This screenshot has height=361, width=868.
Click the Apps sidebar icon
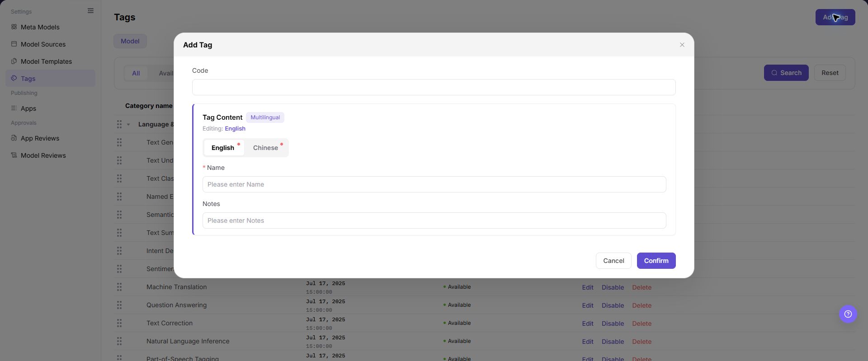click(14, 108)
